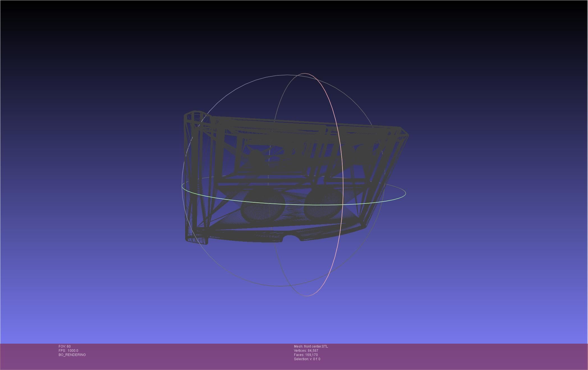Viewport: 588px width, 370px height.
Task: Click the FOV: 60 status text
Action: tap(65, 346)
